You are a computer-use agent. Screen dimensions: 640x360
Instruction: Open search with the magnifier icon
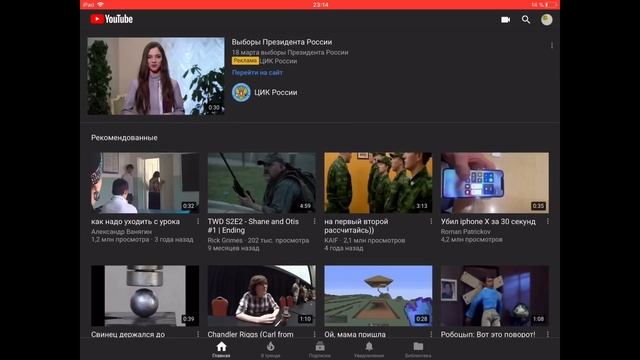526,20
